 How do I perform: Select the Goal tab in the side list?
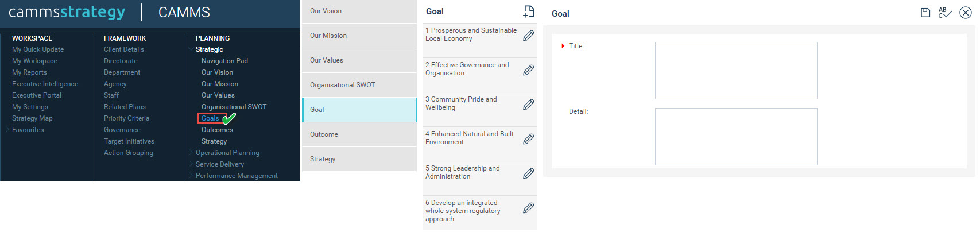(359, 110)
